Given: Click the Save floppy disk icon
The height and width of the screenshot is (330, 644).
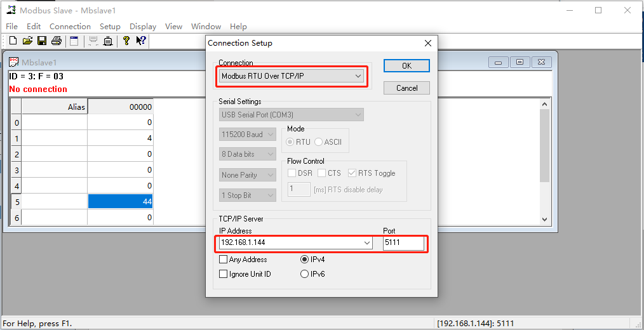Looking at the screenshot, I should click(42, 41).
